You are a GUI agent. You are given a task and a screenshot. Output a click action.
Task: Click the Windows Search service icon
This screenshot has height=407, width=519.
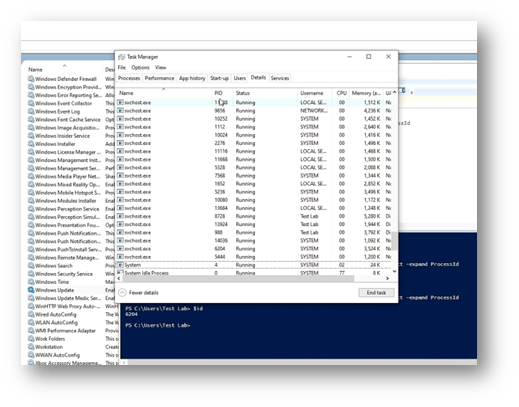31,266
